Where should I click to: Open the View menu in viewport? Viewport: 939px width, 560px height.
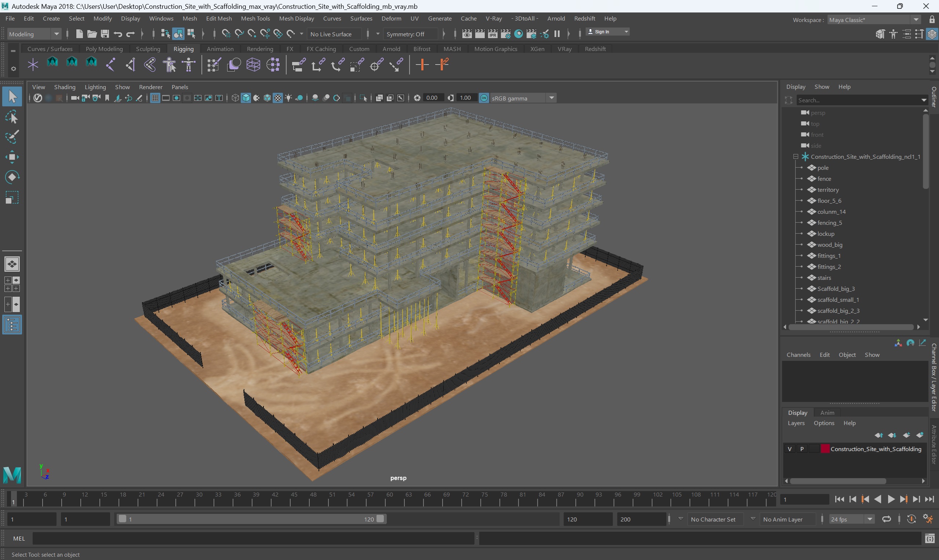pos(37,87)
